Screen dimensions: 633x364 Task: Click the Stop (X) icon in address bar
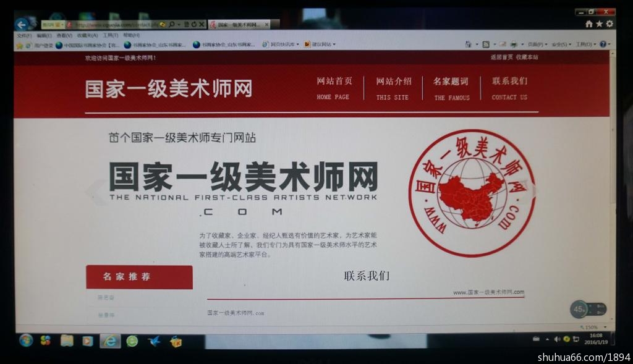[x=202, y=25]
